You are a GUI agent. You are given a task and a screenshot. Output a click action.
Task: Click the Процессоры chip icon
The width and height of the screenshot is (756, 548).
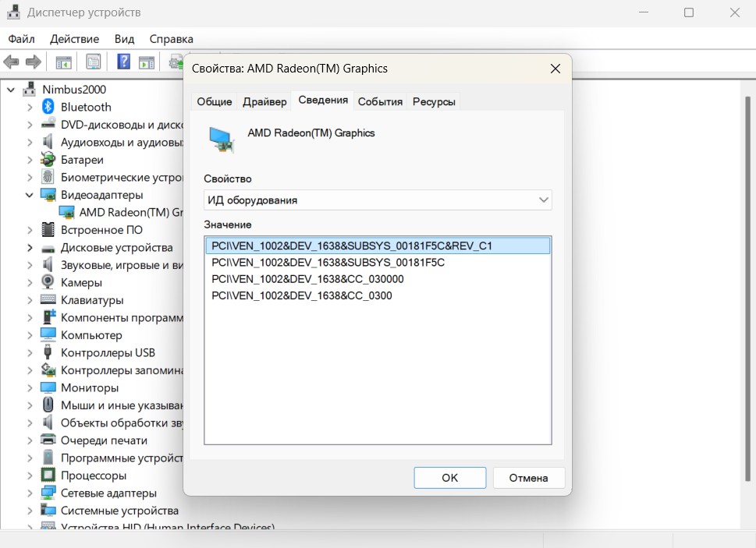pyautogui.click(x=48, y=475)
